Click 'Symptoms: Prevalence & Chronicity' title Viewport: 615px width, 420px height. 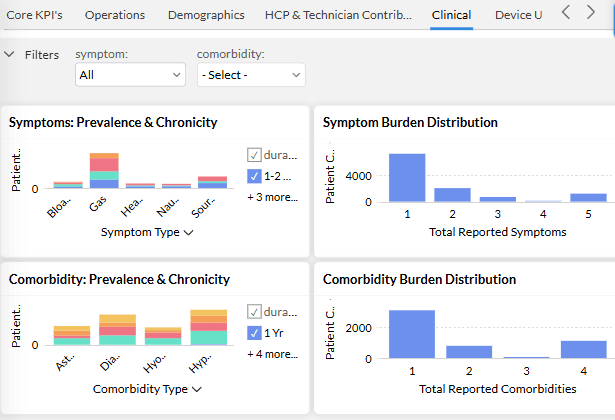(x=113, y=122)
